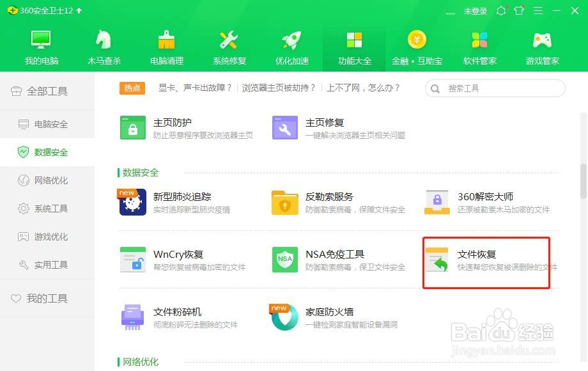Launch 反勒索服务 yellow folder icon
This screenshot has height=371, width=588.
pos(285,203)
